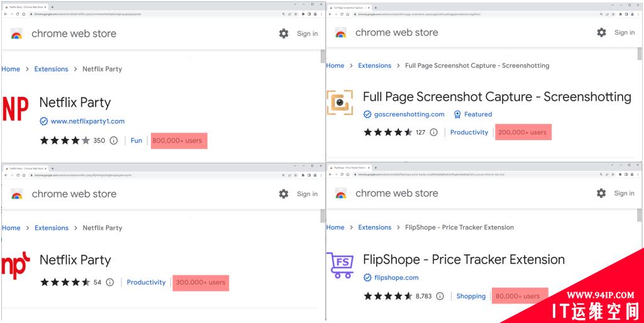Click the Featured award ribbon icon
The width and height of the screenshot is (644, 323).
pos(457,114)
